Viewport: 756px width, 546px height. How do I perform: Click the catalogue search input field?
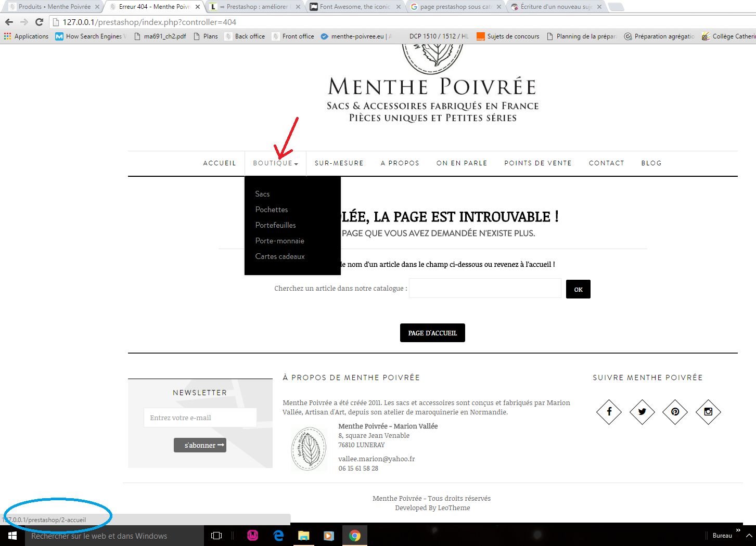pyautogui.click(x=485, y=288)
